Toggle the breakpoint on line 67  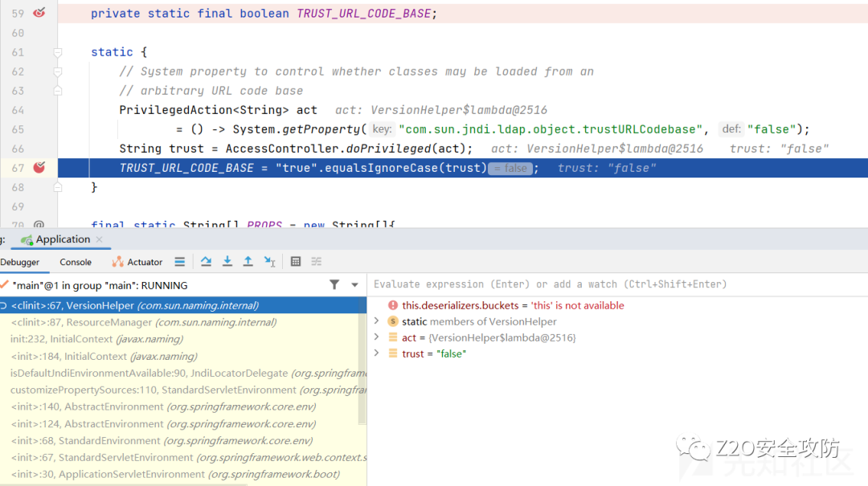(x=39, y=168)
